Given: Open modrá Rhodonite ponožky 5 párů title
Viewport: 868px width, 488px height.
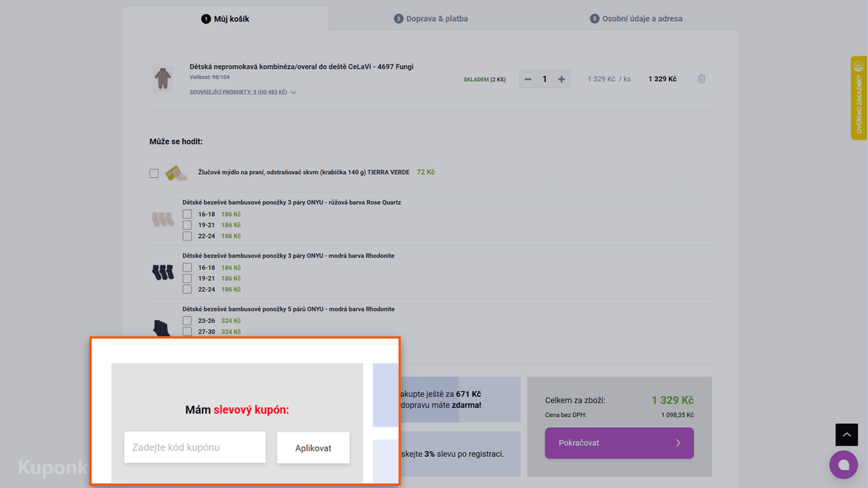Looking at the screenshot, I should click(289, 309).
